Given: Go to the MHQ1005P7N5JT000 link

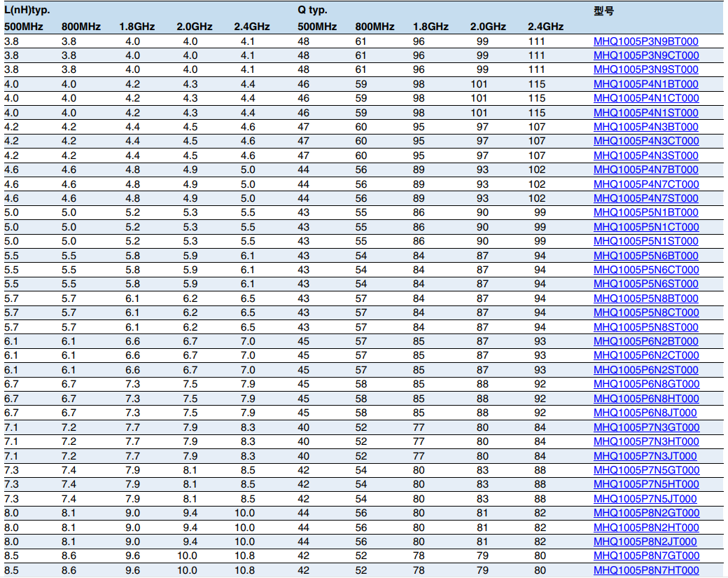Looking at the screenshot, I should [645, 500].
